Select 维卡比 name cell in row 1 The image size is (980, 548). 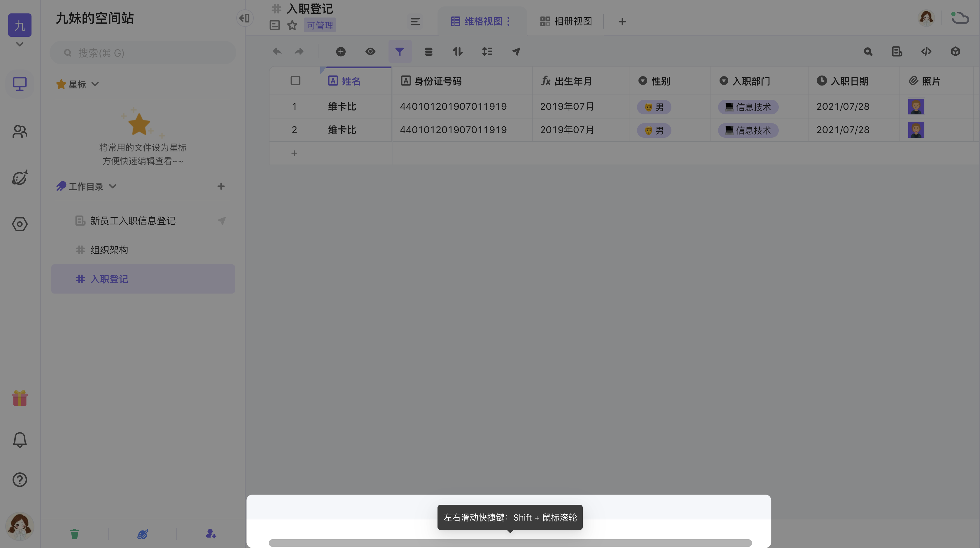(357, 107)
